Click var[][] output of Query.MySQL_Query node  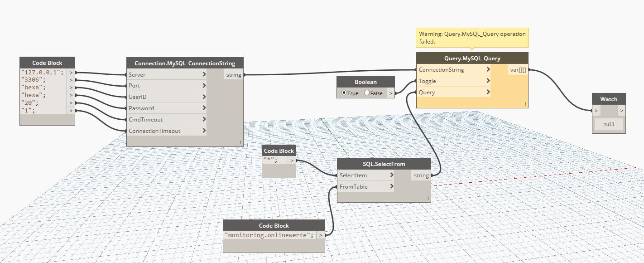[518, 70]
